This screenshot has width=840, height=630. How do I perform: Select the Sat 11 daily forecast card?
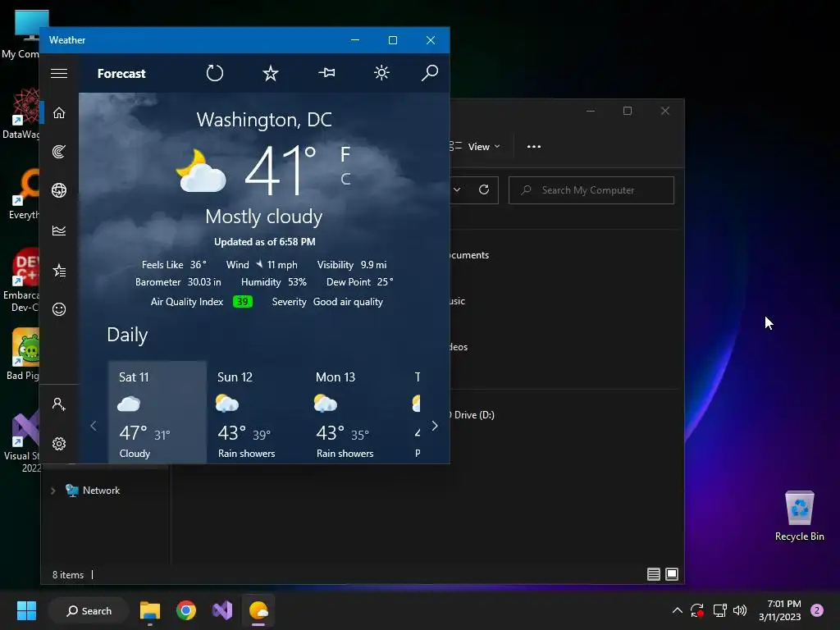tap(157, 412)
